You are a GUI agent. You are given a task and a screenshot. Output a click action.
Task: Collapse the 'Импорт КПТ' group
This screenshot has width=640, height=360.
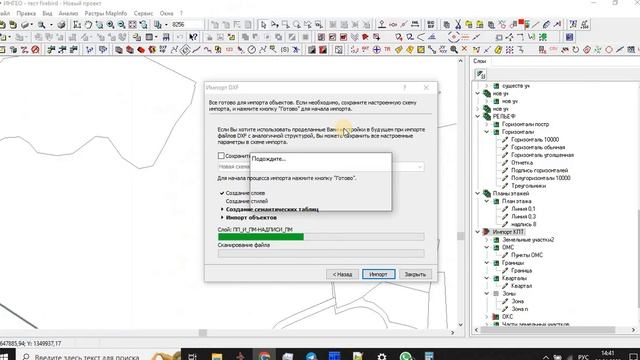[x=478, y=232]
